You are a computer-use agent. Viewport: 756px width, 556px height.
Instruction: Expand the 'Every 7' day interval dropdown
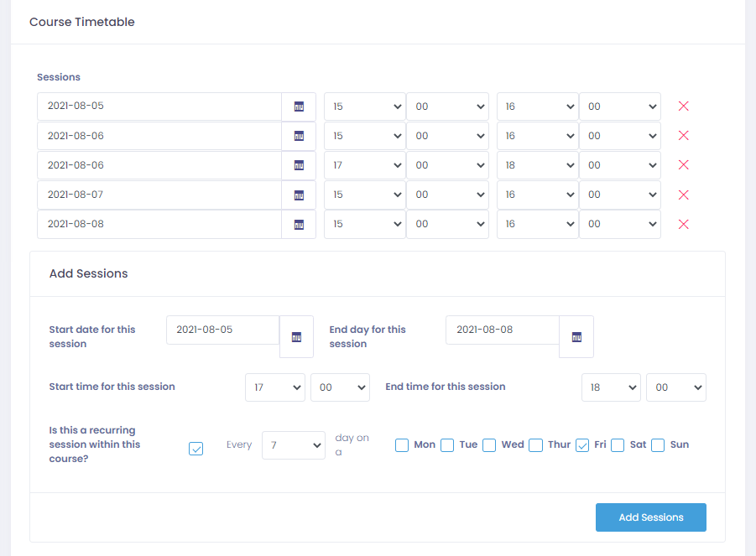coord(293,445)
